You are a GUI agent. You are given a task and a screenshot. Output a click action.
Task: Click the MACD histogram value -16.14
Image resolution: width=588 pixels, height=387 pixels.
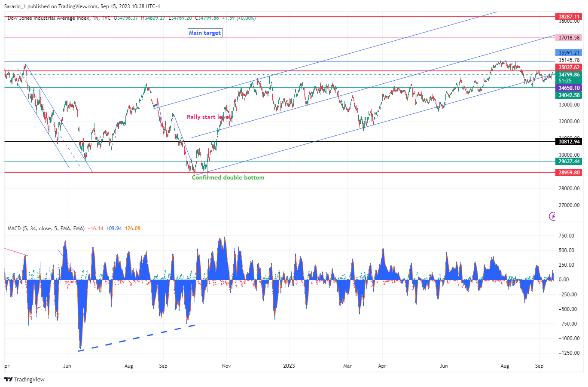click(x=95, y=229)
